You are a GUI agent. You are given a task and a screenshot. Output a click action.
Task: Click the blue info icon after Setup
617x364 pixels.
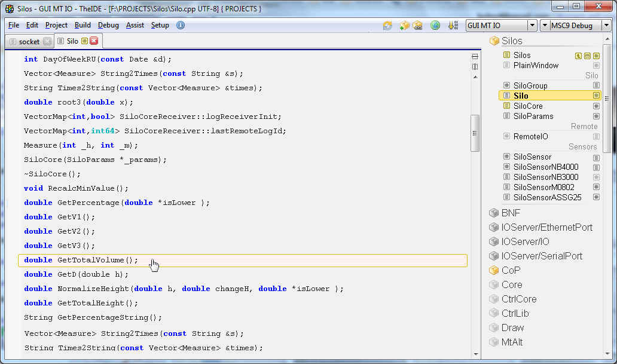coord(181,25)
